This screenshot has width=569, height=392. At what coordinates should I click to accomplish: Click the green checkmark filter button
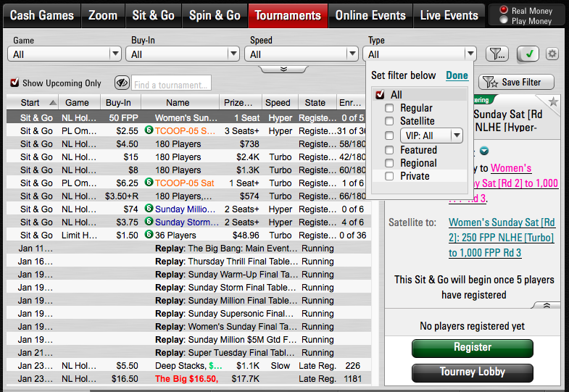click(x=528, y=54)
